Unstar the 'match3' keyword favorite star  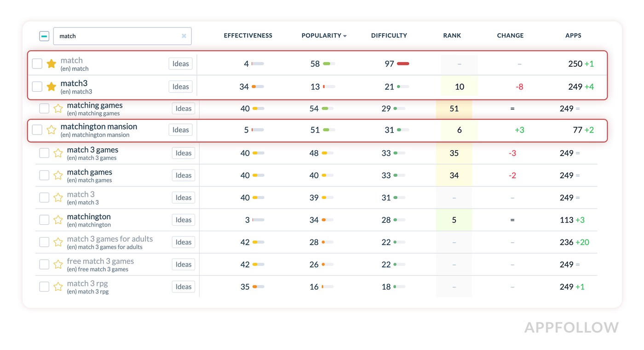[x=52, y=87]
